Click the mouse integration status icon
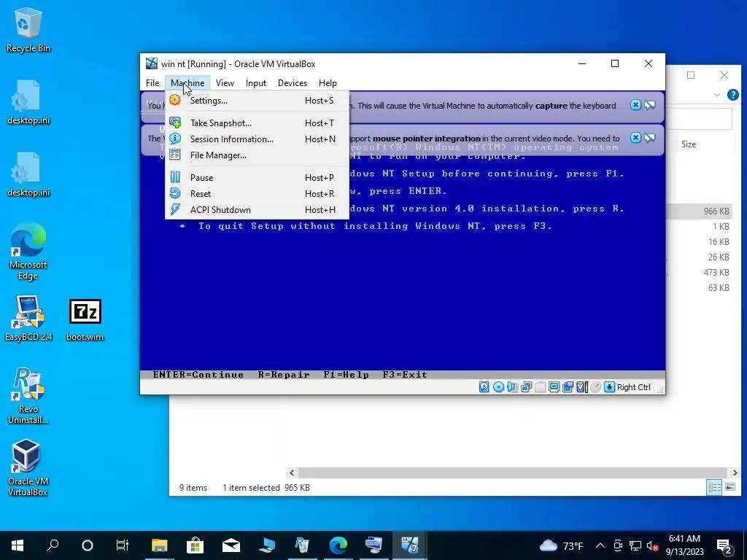747x560 pixels. (595, 387)
